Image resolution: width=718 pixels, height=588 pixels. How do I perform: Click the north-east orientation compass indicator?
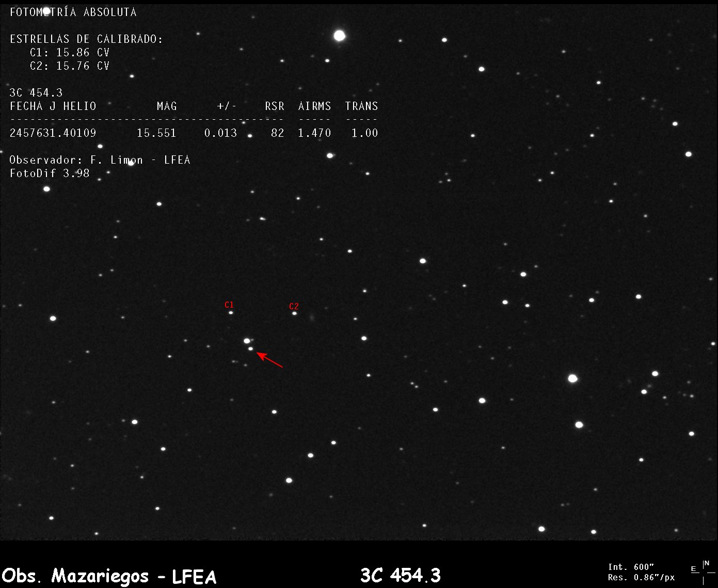point(703,572)
